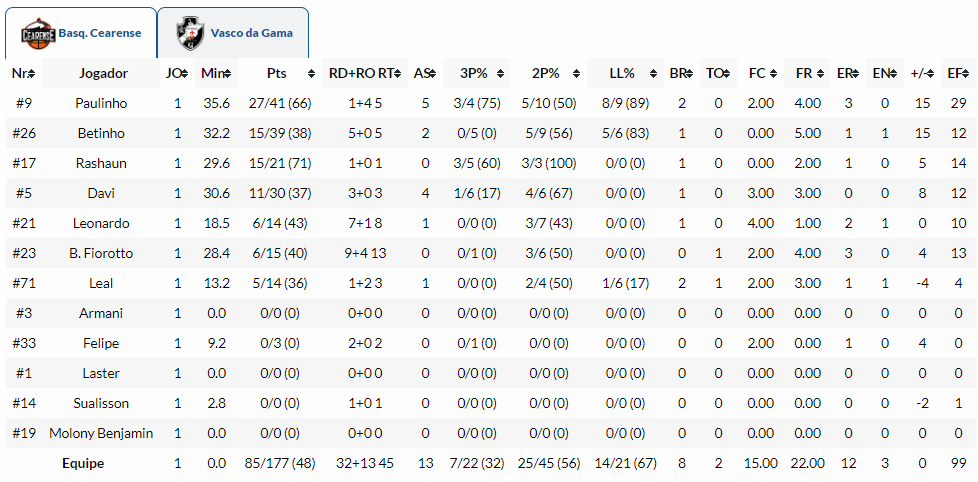
Task: Sort by the 3P% column header
Action: click(x=477, y=73)
